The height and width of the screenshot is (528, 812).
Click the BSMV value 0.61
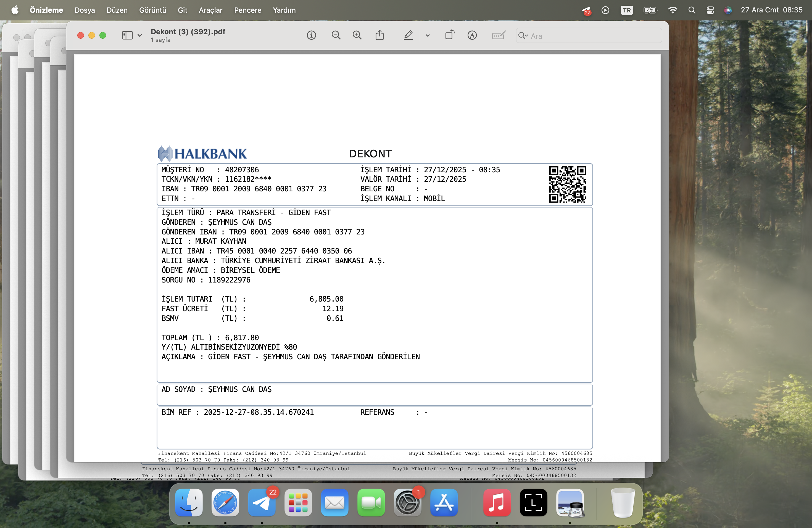coord(335,318)
